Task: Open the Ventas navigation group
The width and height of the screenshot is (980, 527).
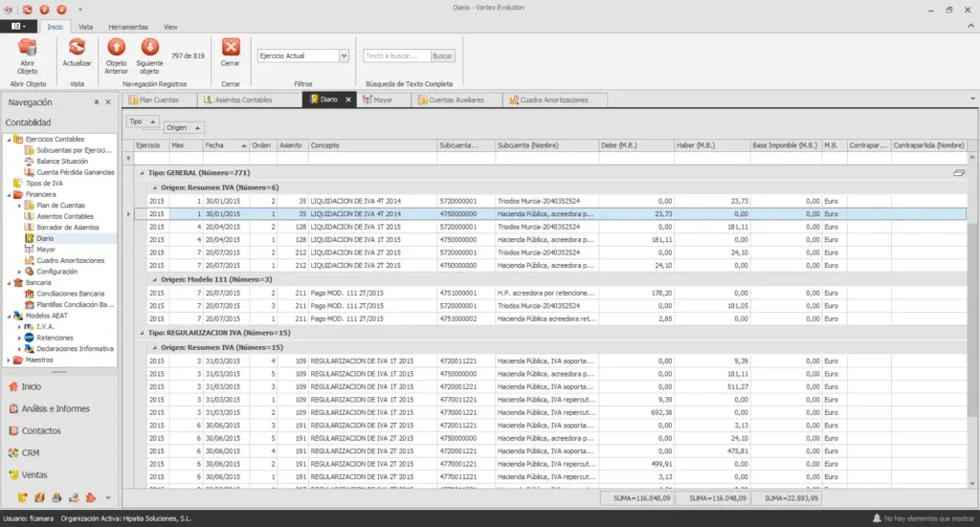Action: (x=34, y=474)
